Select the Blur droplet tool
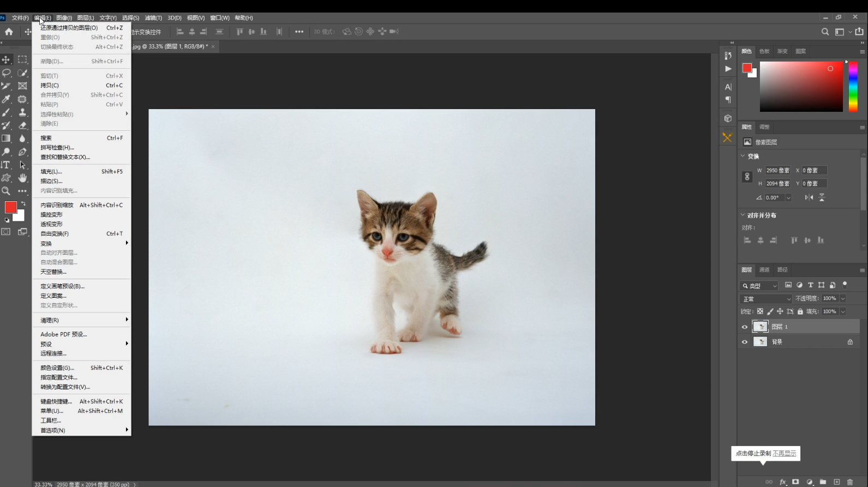This screenshot has width=868, height=487. click(x=22, y=139)
